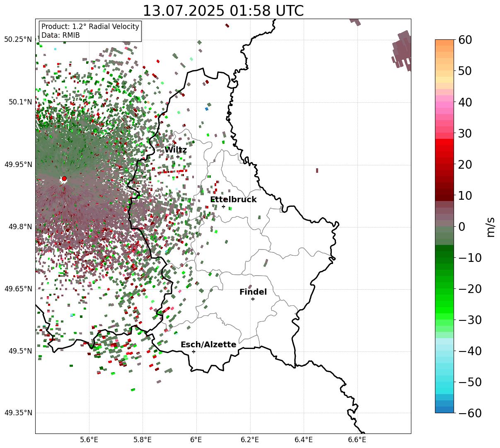Click the Product: 1.2° Radial Velocity text
This screenshot has width=500, height=448.
90,27
